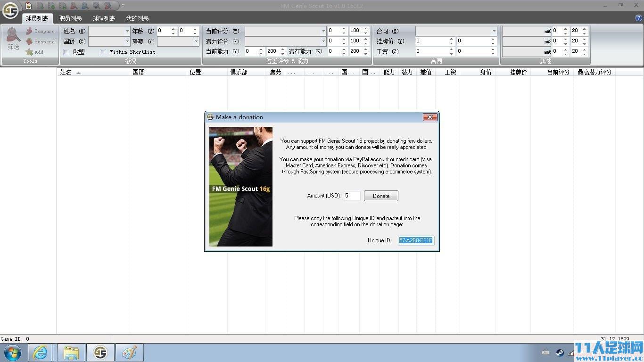644x362 pixels.
Task: Click the Amount (USD) input field
Action: 352,196
